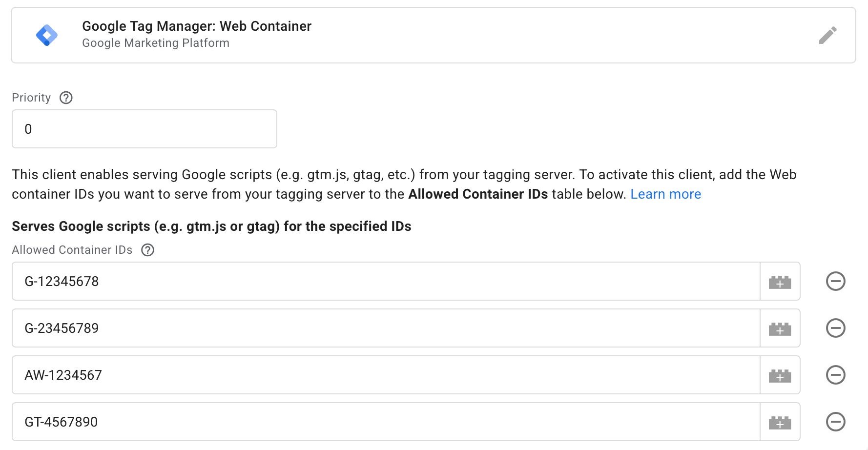Insert variable for G-23456789 row

(x=780, y=328)
